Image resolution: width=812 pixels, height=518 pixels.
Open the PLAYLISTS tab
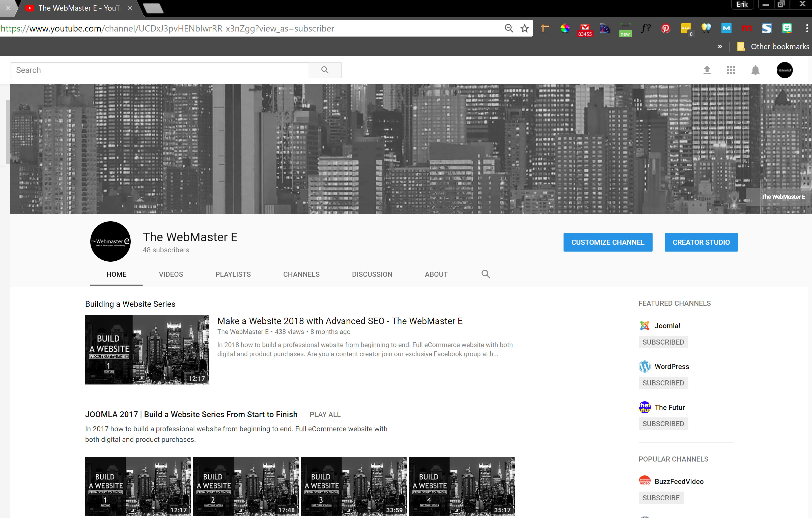click(x=233, y=274)
